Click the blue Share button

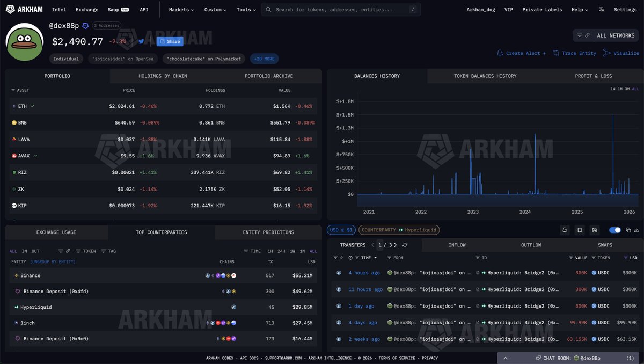coord(170,41)
